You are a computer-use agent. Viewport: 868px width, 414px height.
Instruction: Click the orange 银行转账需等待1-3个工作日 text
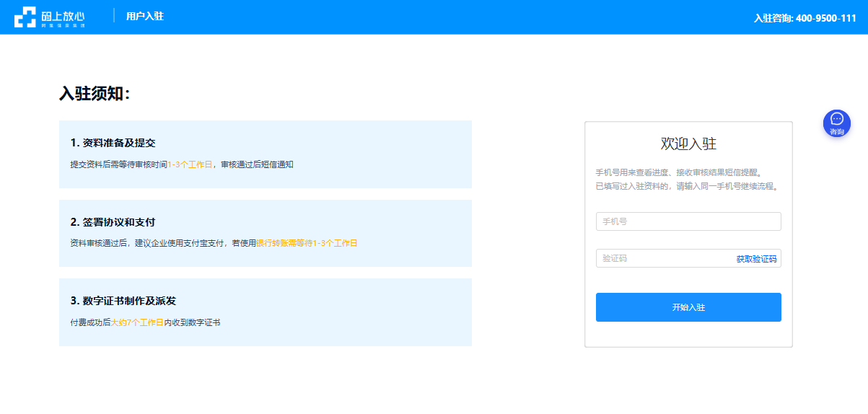coord(307,243)
